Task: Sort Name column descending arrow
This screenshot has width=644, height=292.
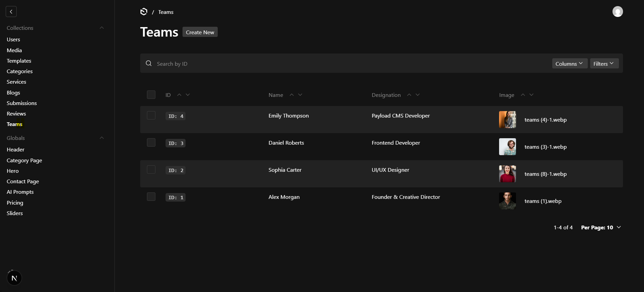Action: pos(300,95)
